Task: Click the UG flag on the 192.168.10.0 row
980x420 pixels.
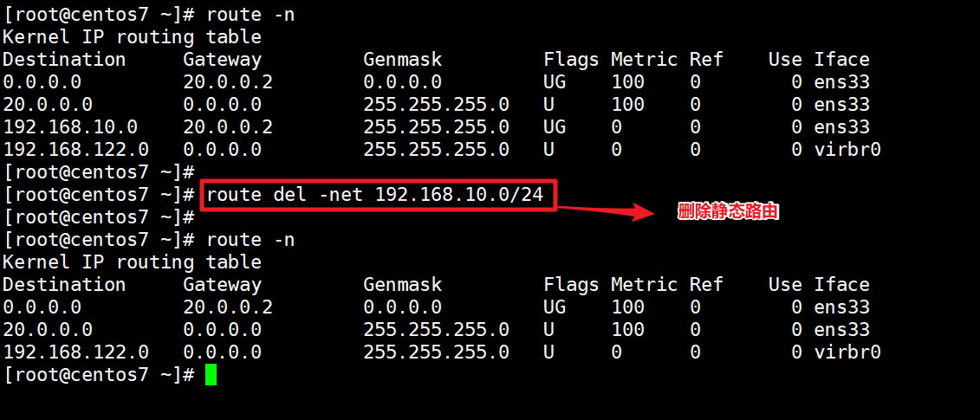Action: point(555,127)
